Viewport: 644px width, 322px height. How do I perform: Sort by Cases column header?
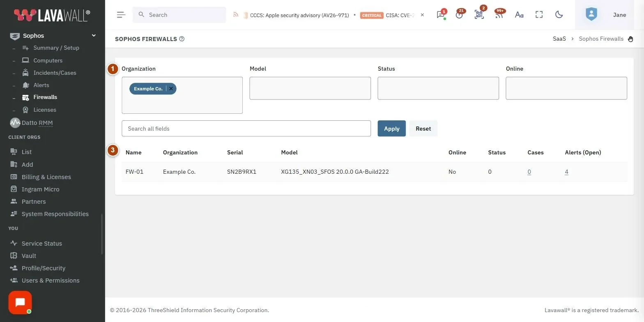536,152
